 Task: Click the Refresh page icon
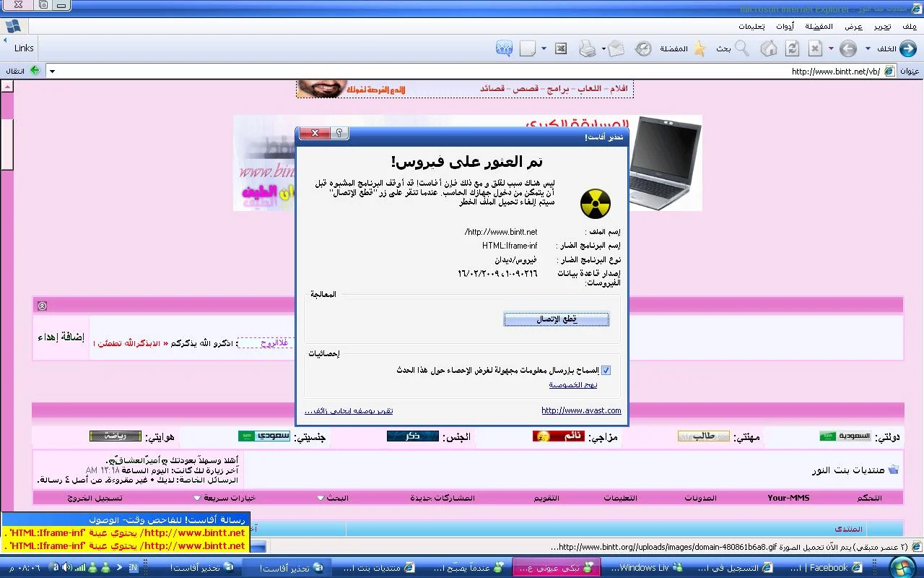[x=793, y=48]
